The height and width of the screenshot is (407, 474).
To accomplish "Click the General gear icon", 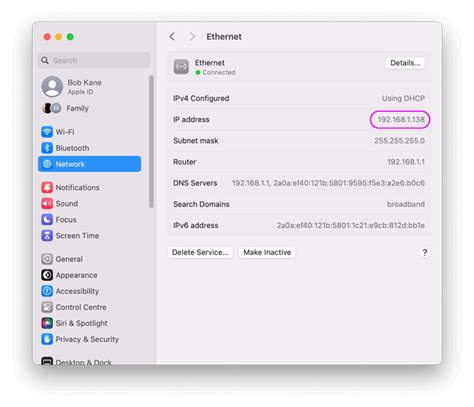I will 47,259.
